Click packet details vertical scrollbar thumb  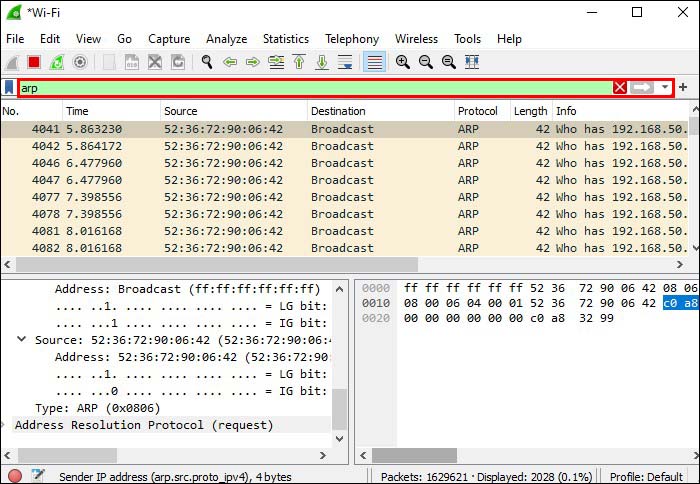(340, 409)
